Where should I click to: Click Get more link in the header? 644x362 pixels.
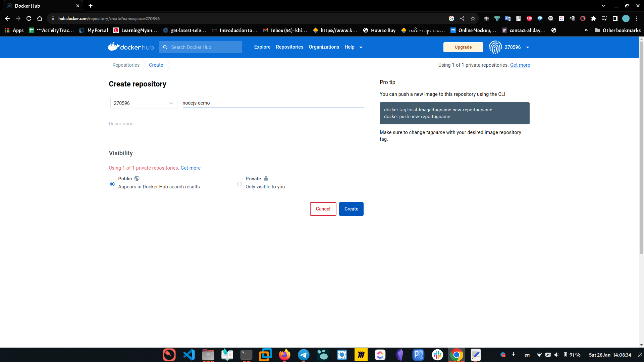pos(520,65)
